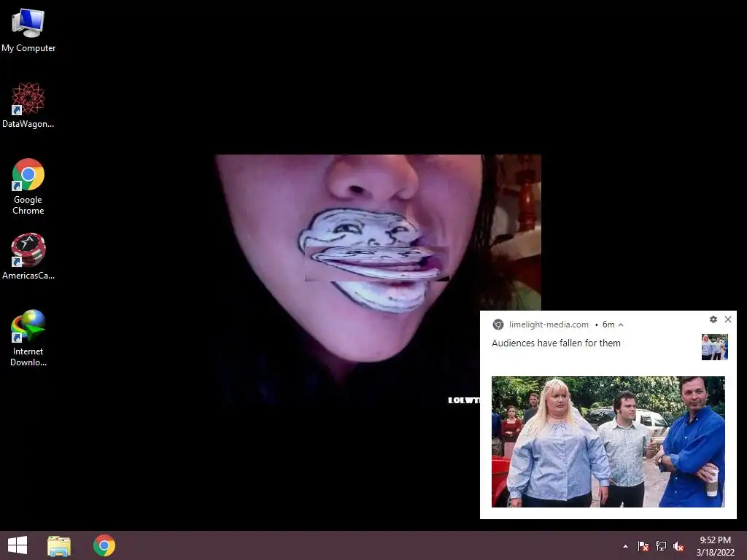Open the "Audiences have fallen for them" headline

click(x=556, y=343)
